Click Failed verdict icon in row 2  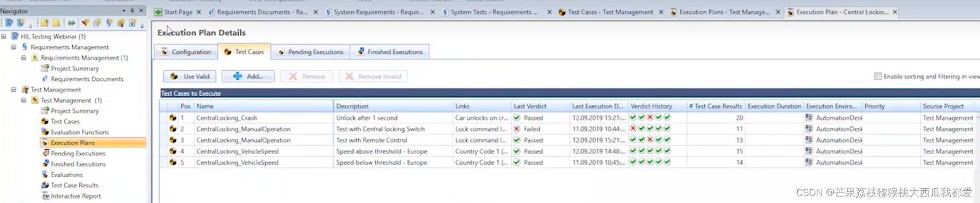pos(517,129)
